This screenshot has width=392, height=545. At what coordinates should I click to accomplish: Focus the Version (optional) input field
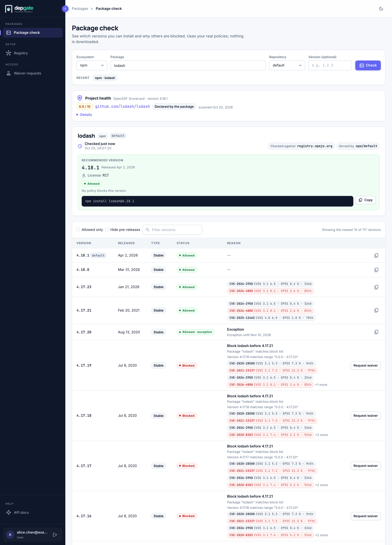pyautogui.click(x=330, y=65)
